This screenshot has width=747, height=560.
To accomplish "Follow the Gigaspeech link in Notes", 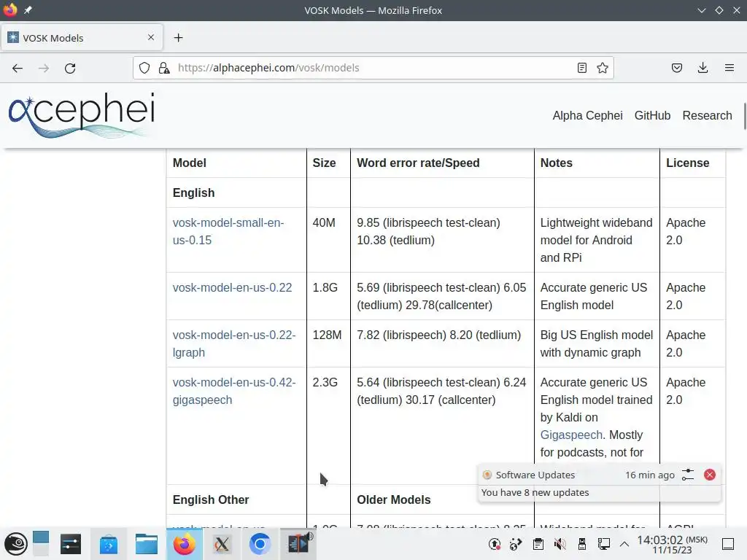I will [x=571, y=435].
